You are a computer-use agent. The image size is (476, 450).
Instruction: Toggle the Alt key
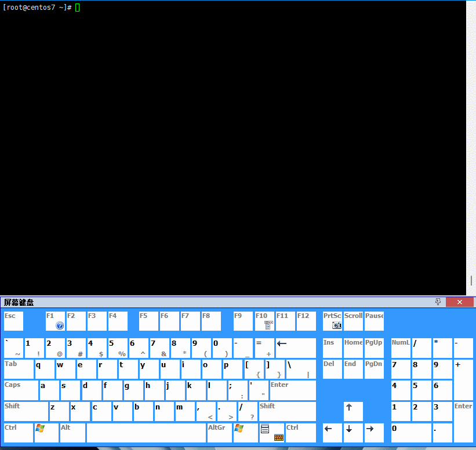(72, 433)
